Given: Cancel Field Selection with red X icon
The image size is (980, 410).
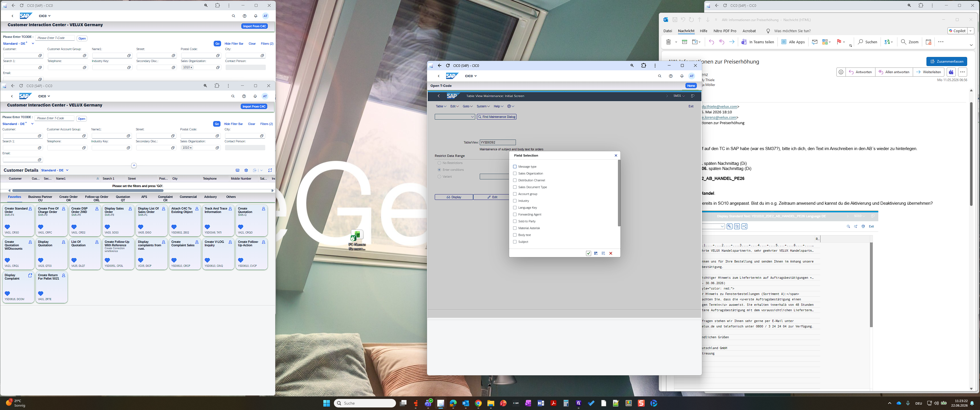Looking at the screenshot, I should [x=611, y=253].
